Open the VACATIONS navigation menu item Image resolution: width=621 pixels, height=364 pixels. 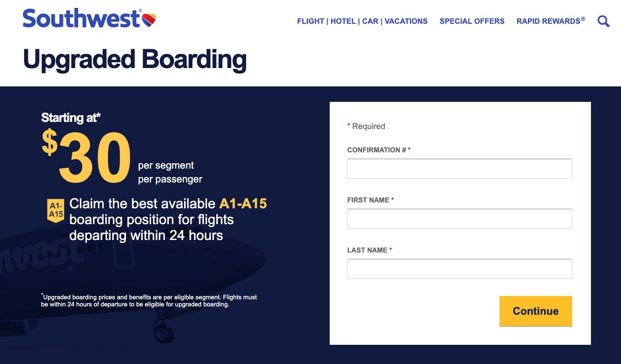406,21
